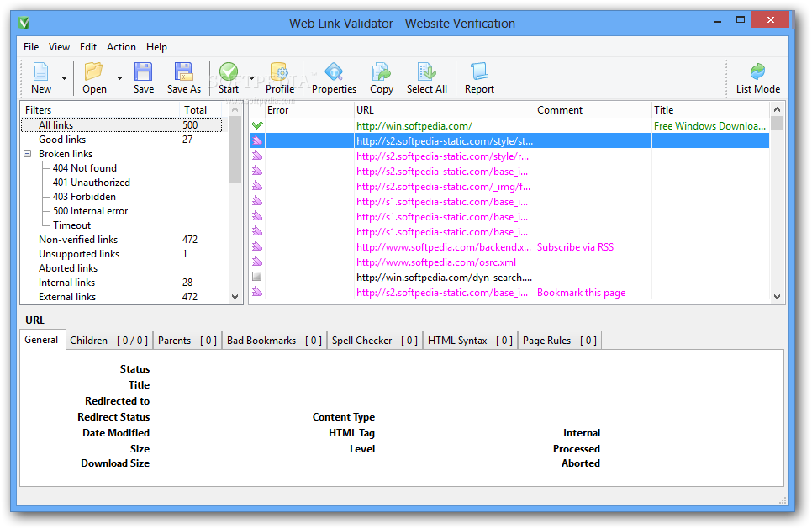This screenshot has height=529, width=812.
Task: Switch to the Spell Checker tab
Action: tap(374, 341)
